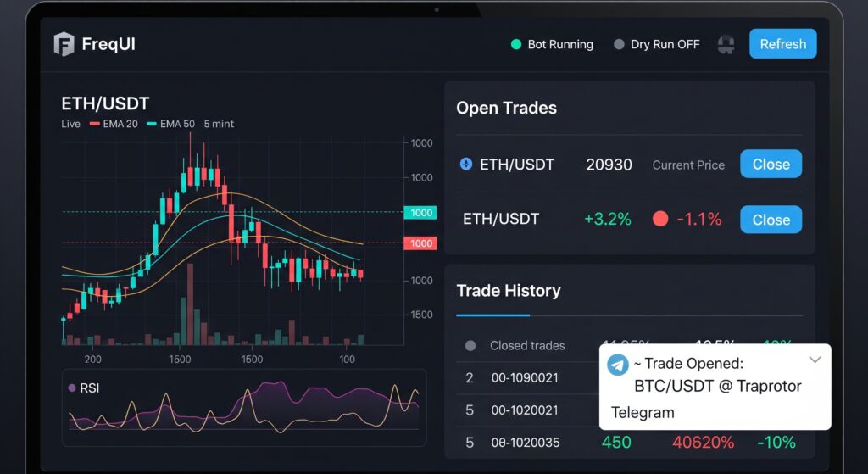Open the Trade Opened notification text
The height and width of the screenshot is (474, 868).
tap(717, 375)
